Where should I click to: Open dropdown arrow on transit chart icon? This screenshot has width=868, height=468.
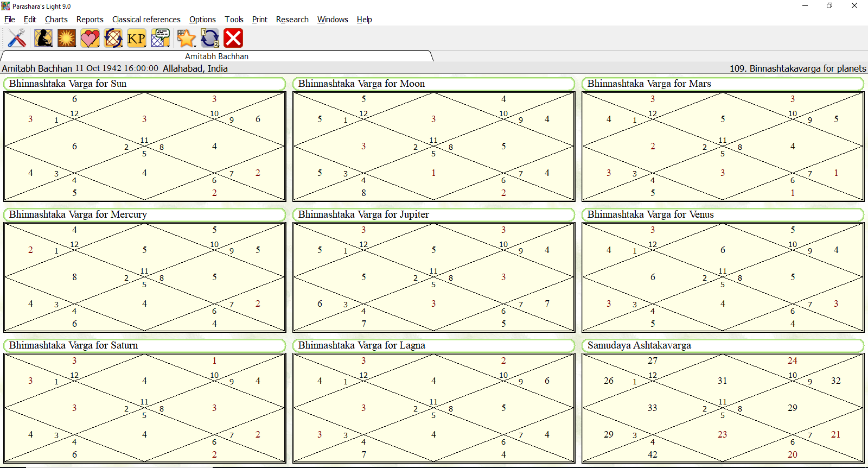122,45
